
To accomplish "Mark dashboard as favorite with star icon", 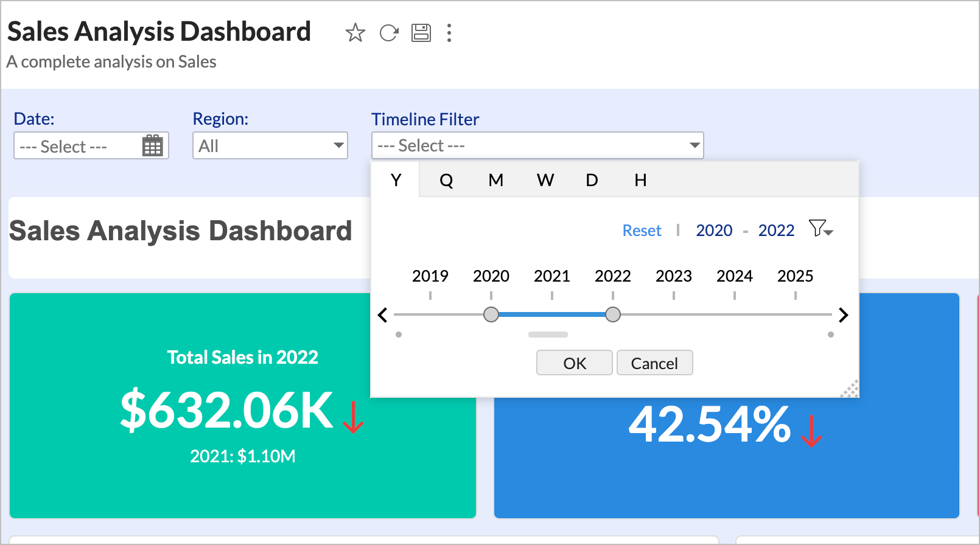I will point(355,33).
